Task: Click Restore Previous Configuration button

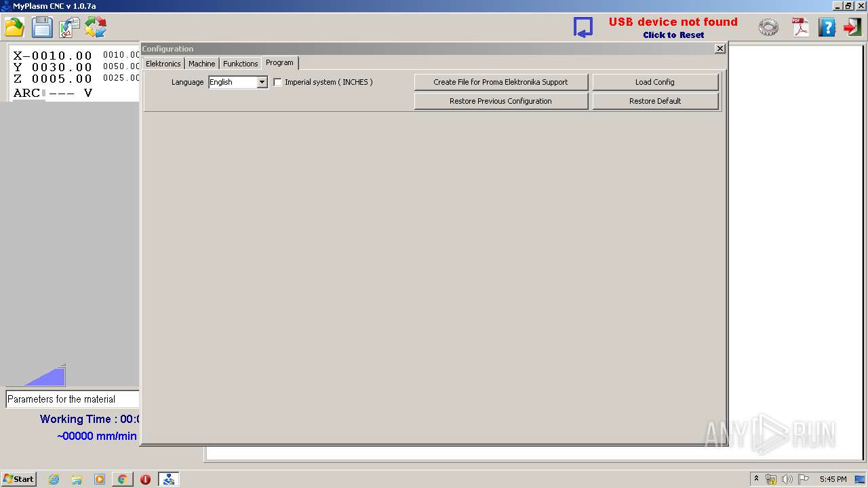Action: 500,101
